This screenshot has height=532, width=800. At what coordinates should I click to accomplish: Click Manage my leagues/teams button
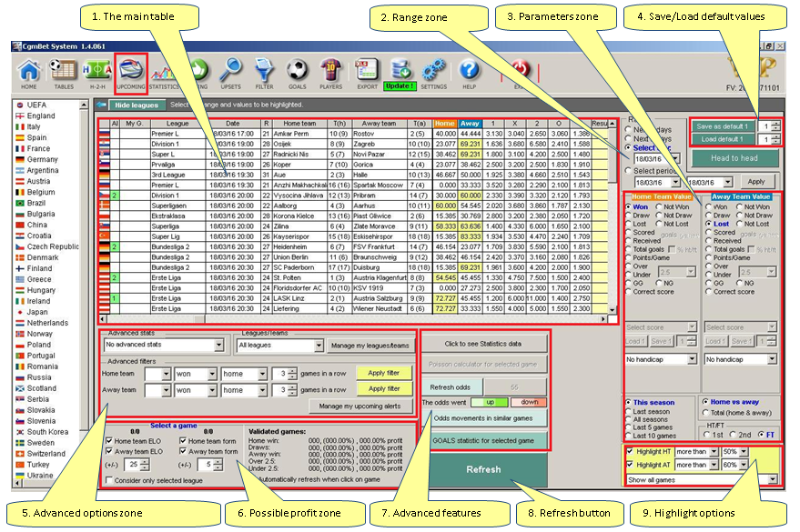[x=370, y=346]
